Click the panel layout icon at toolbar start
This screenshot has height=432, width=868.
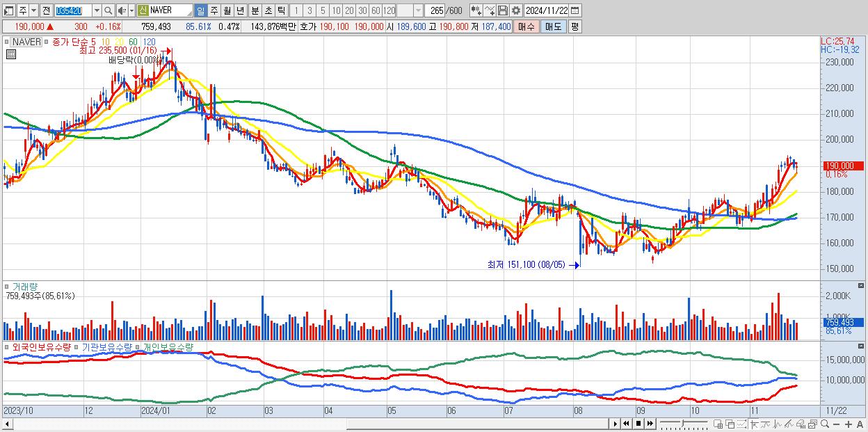tap(8, 10)
